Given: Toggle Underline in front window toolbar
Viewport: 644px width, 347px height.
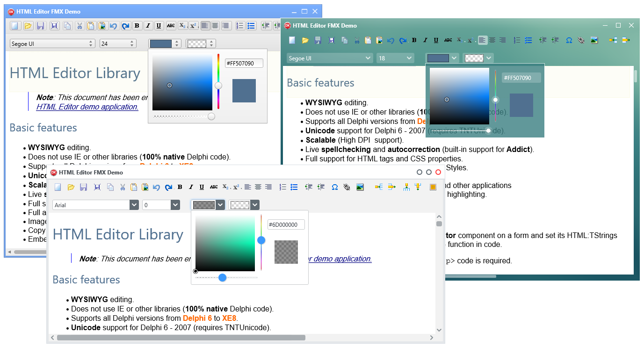Looking at the screenshot, I should coord(202,187).
